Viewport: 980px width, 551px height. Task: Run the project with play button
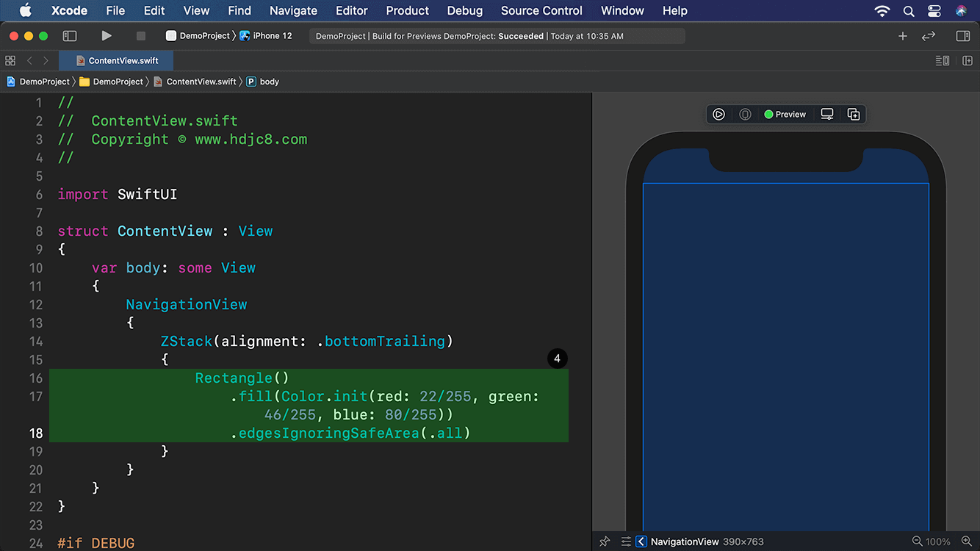coord(107,35)
